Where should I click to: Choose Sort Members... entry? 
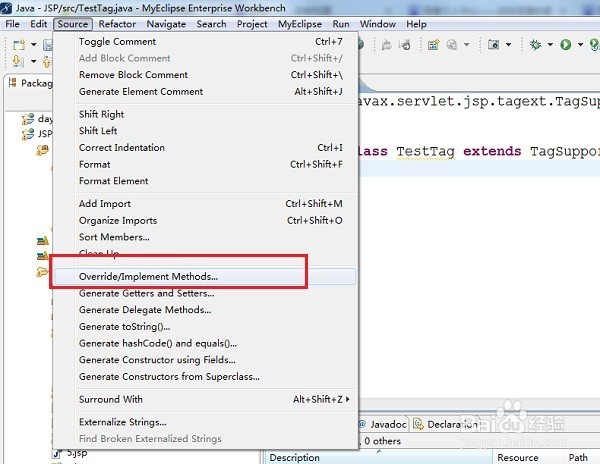tap(205, 237)
